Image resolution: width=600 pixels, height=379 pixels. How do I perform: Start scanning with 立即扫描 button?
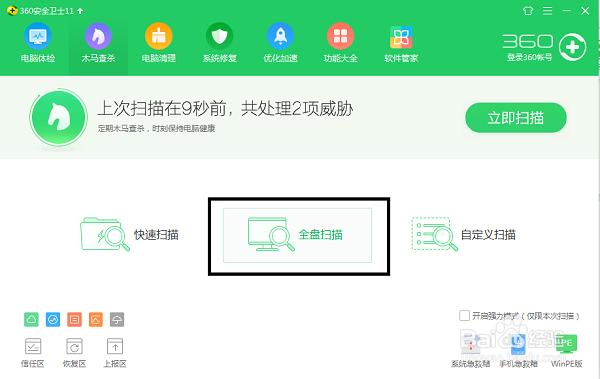click(x=516, y=118)
